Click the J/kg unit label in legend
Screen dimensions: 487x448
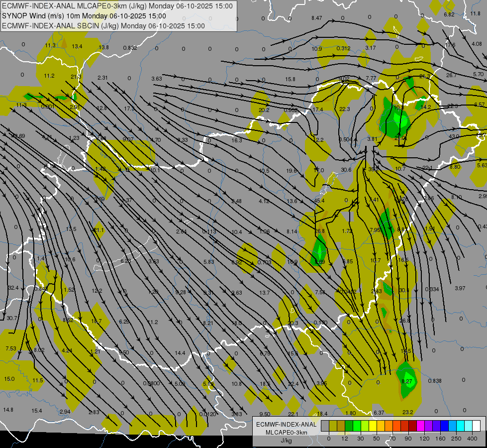tap(287, 441)
